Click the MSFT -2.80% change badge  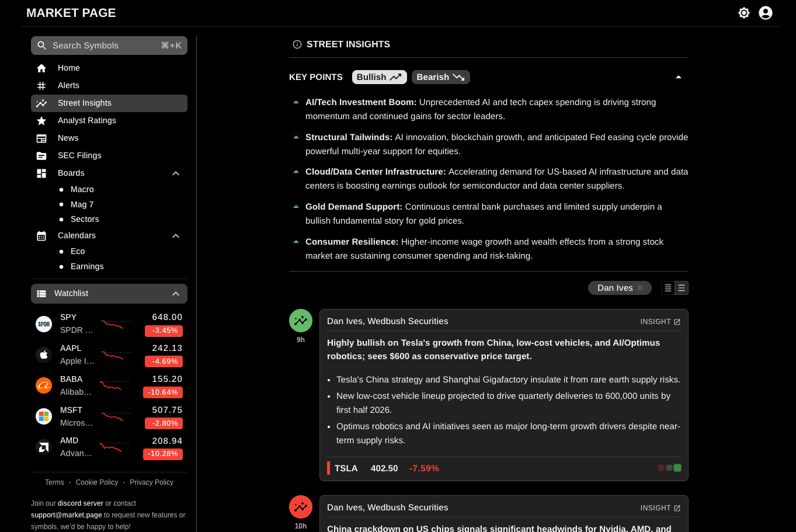coord(165,423)
